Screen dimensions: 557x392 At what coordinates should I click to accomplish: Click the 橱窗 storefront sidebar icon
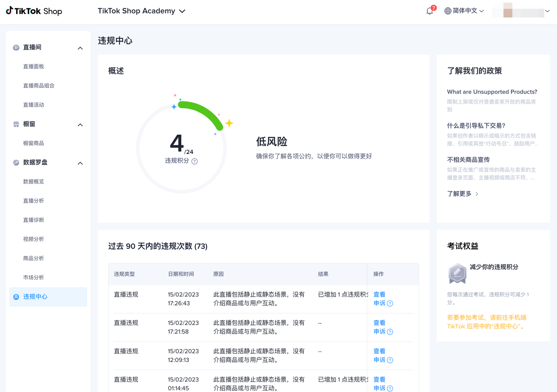tap(16, 124)
